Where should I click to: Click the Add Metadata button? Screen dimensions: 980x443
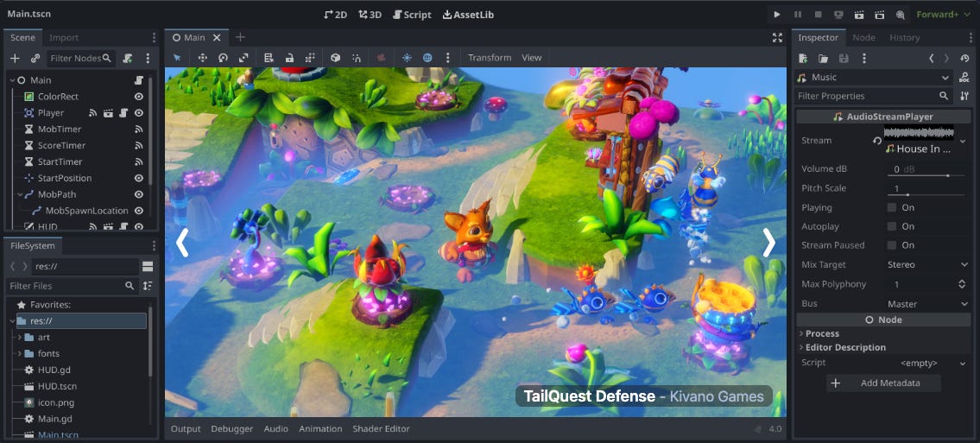[x=883, y=383]
